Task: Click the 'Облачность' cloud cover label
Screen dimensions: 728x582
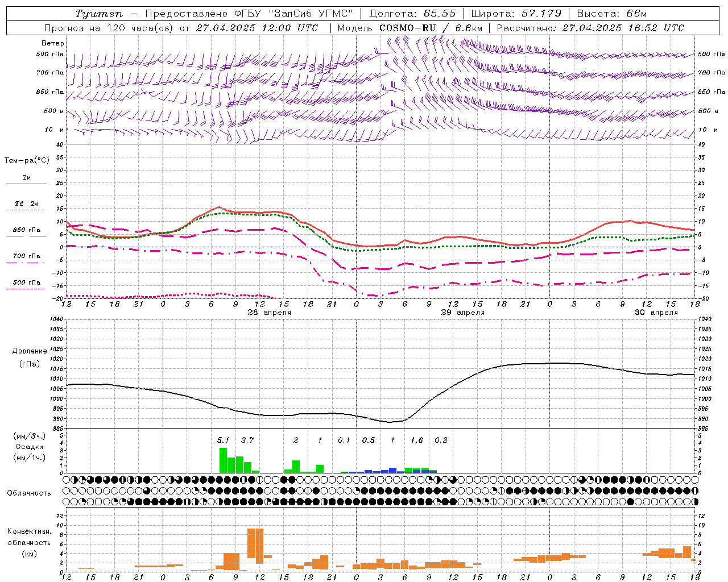Action: pyautogui.click(x=29, y=493)
